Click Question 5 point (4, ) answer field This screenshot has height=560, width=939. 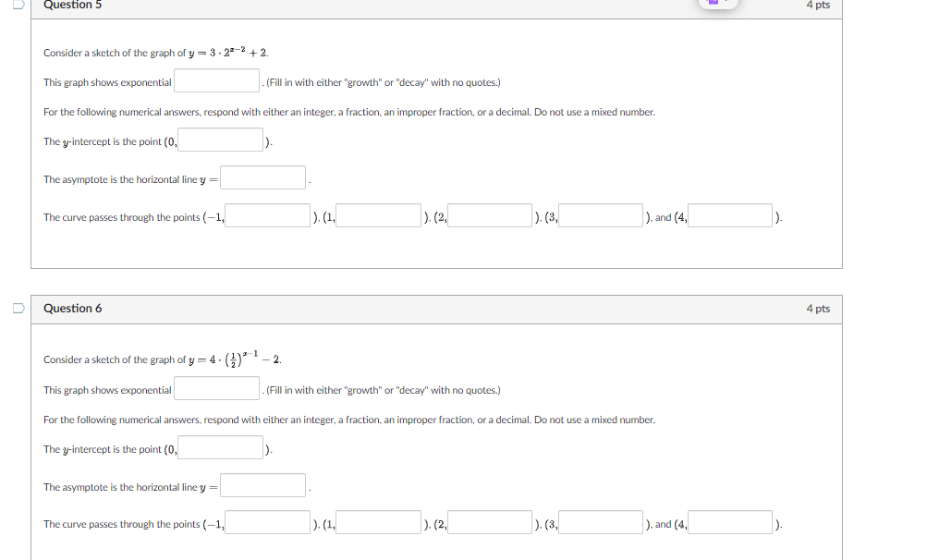[x=729, y=214]
